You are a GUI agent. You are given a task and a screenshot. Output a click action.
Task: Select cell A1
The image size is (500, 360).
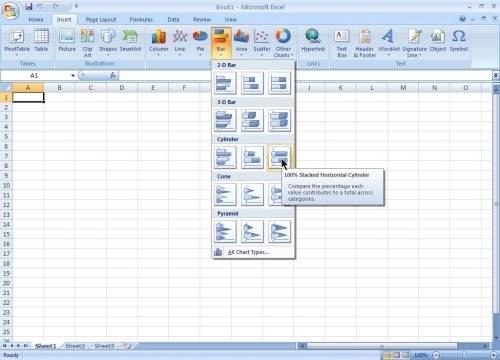(x=28, y=97)
